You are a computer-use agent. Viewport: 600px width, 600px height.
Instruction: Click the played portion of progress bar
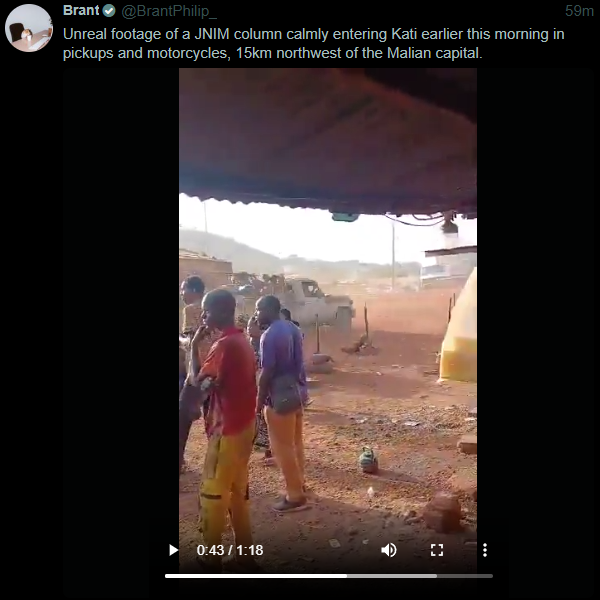click(256, 576)
